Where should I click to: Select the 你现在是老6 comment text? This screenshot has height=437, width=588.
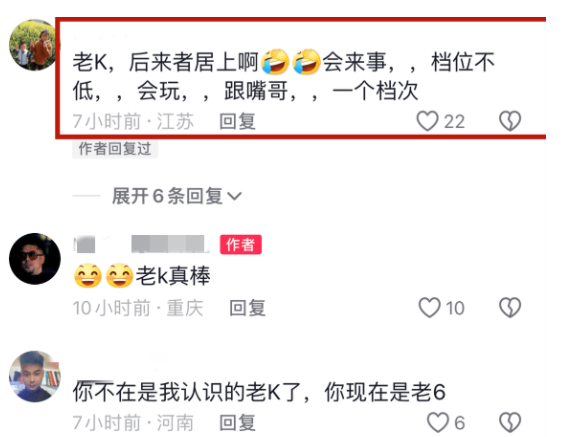point(259,392)
